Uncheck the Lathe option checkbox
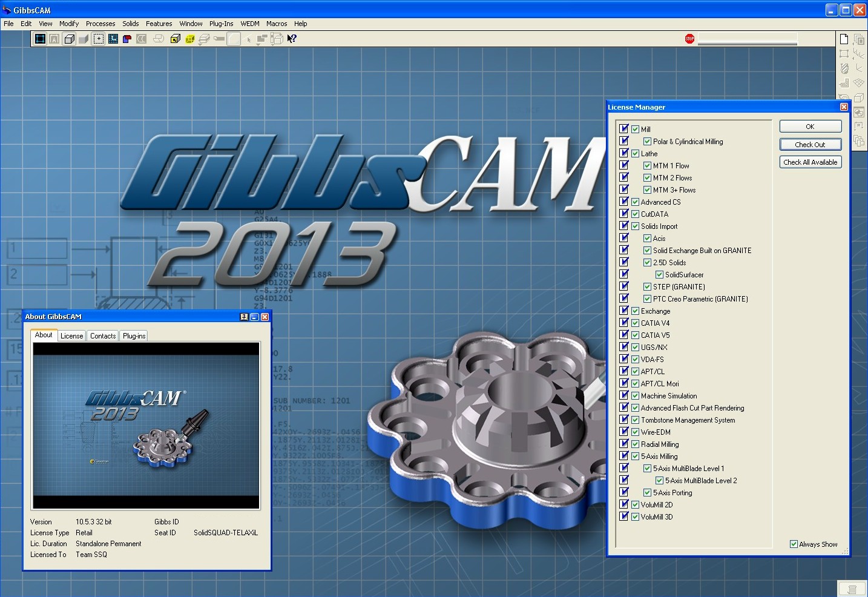Viewport: 868px width, 597px height. pos(635,154)
